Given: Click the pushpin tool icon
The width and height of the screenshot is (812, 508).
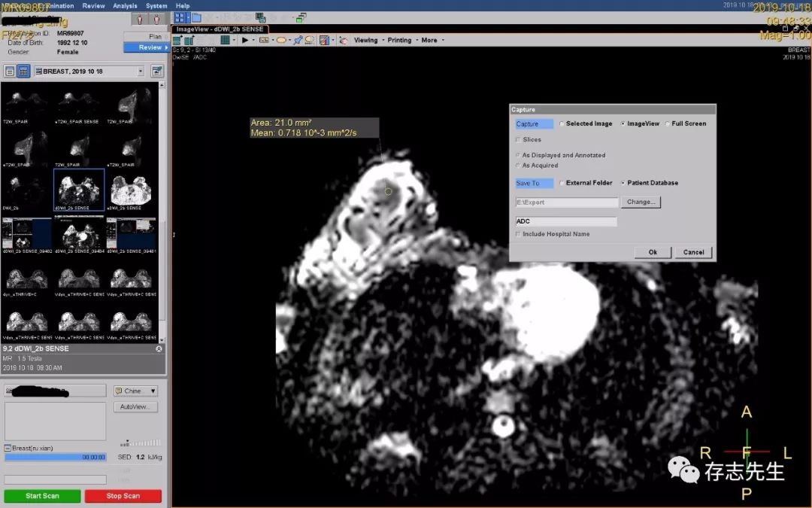Looking at the screenshot, I should click(298, 40).
